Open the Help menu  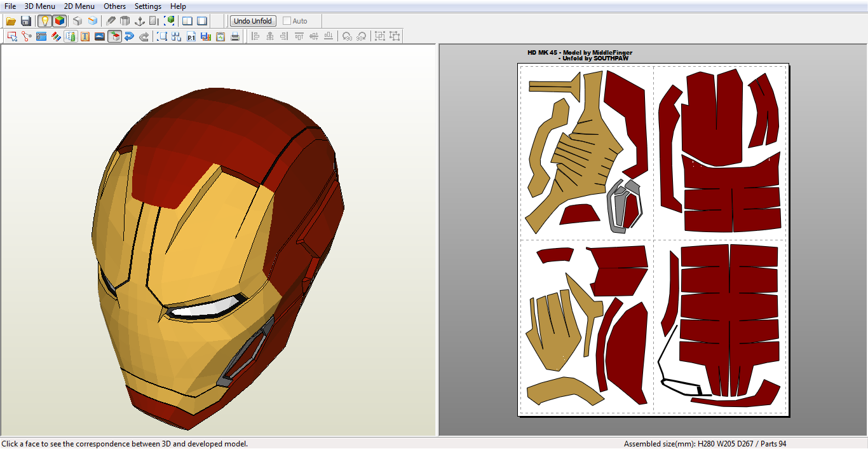179,6
